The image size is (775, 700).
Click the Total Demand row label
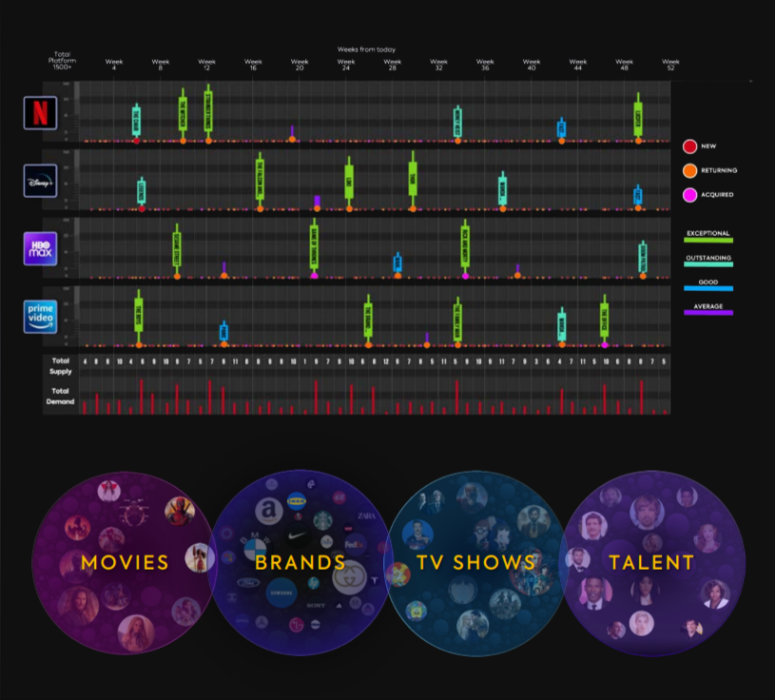[60, 397]
